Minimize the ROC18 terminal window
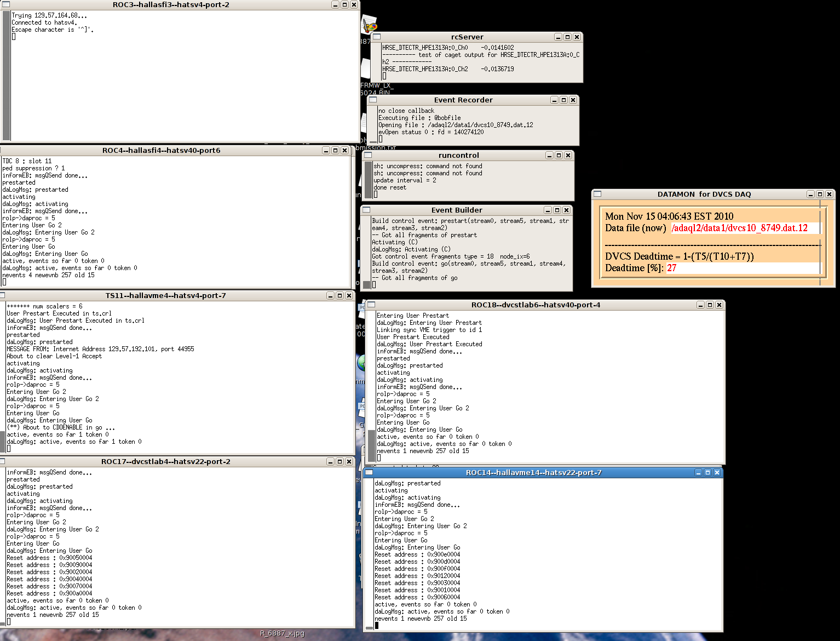 700,305
